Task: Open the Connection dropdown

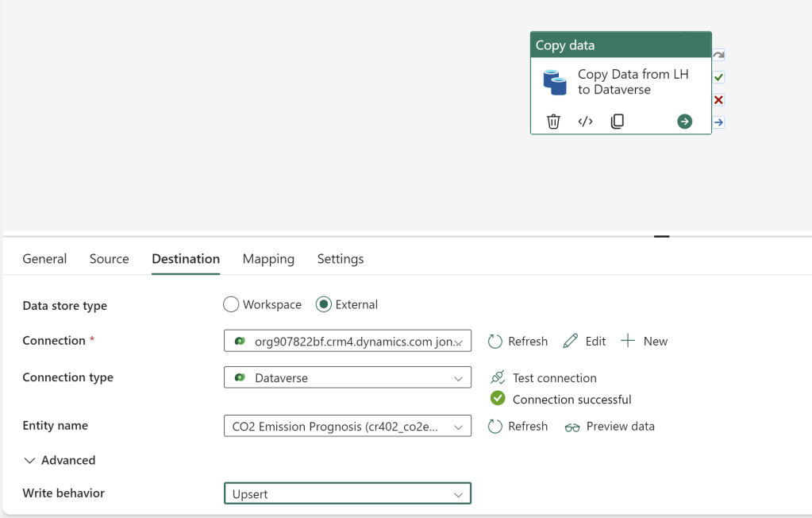Action: (348, 341)
